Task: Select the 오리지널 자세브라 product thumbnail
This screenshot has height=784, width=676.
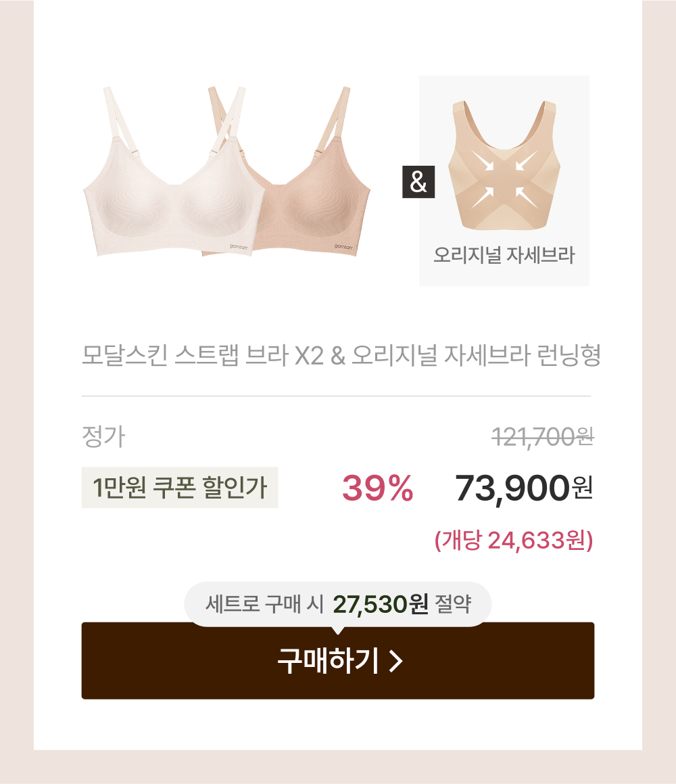Action: tap(504, 181)
